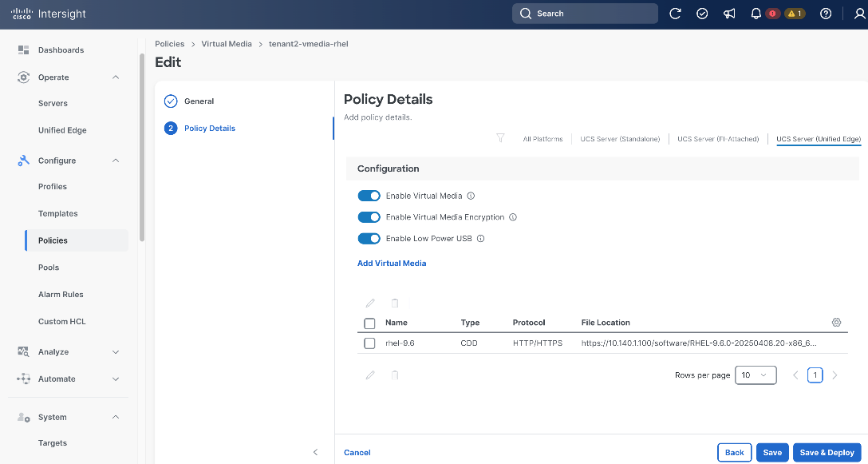This screenshot has height=464, width=868.
Task: Click the edit pencil icon below table
Action: (x=370, y=375)
